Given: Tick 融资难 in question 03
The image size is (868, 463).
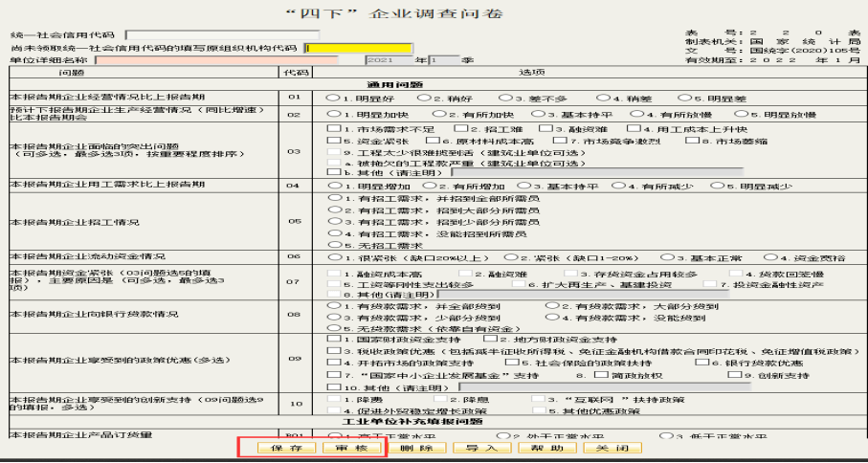Looking at the screenshot, I should (545, 128).
